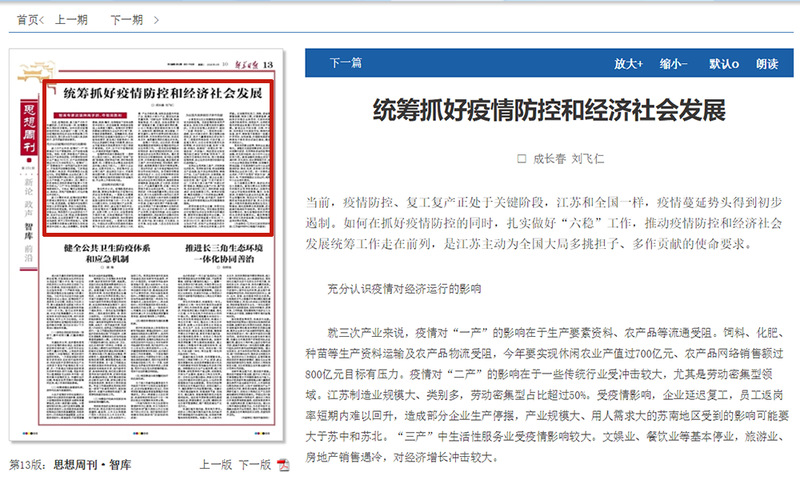This screenshot has height=480, width=800.
Task: Click the 第13版：思想周刊·智库 page label
Action: point(70,465)
